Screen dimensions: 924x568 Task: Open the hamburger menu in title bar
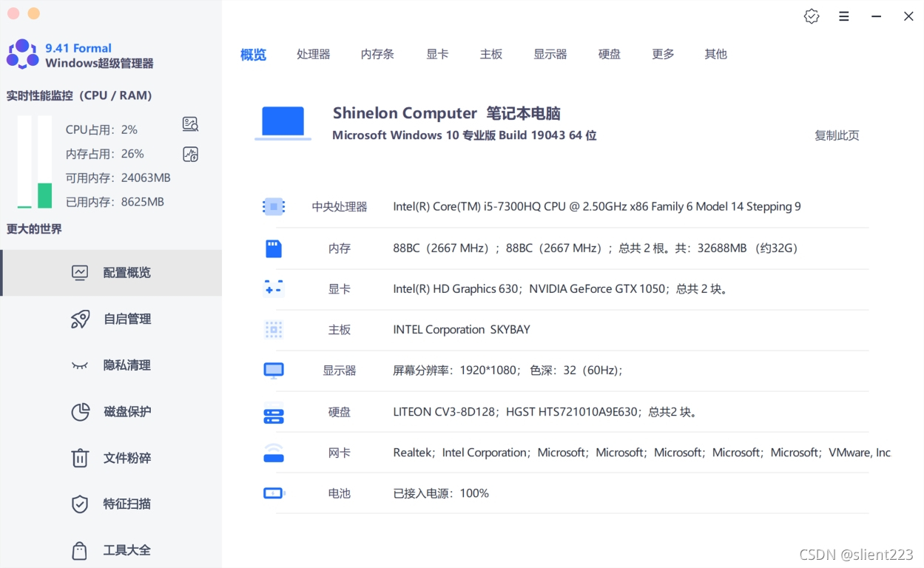coord(844,16)
